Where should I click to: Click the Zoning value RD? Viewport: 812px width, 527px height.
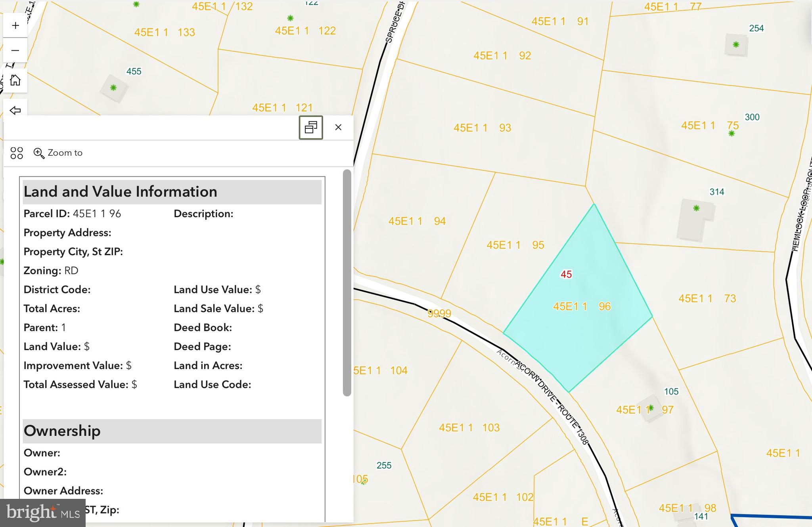coord(71,271)
